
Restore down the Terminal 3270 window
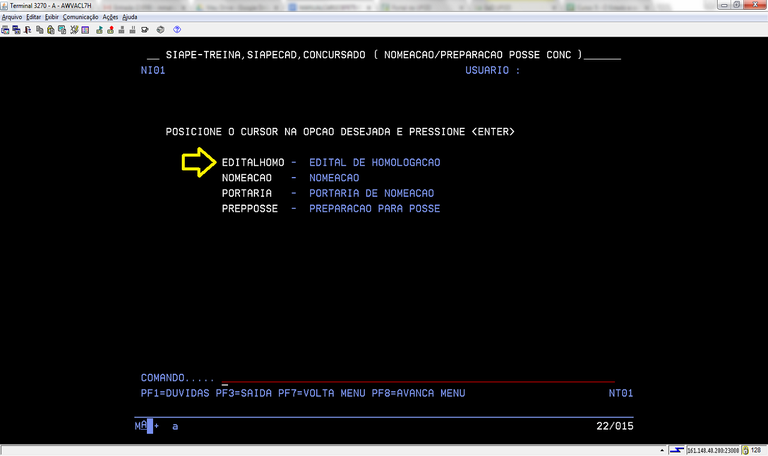click(737, 5)
